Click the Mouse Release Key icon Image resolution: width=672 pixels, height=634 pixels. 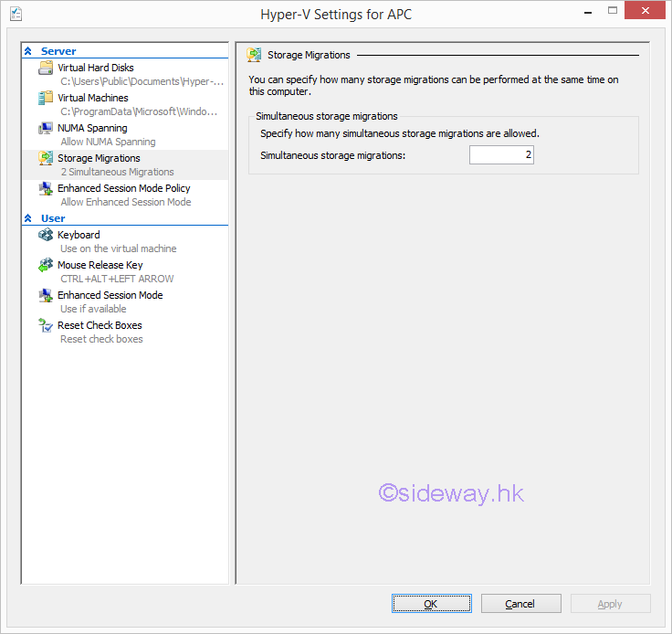pos(46,265)
